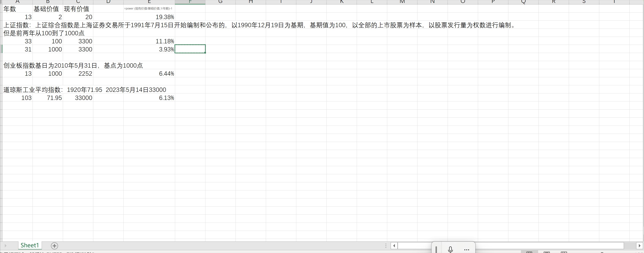Click column header N

tap(432, 2)
